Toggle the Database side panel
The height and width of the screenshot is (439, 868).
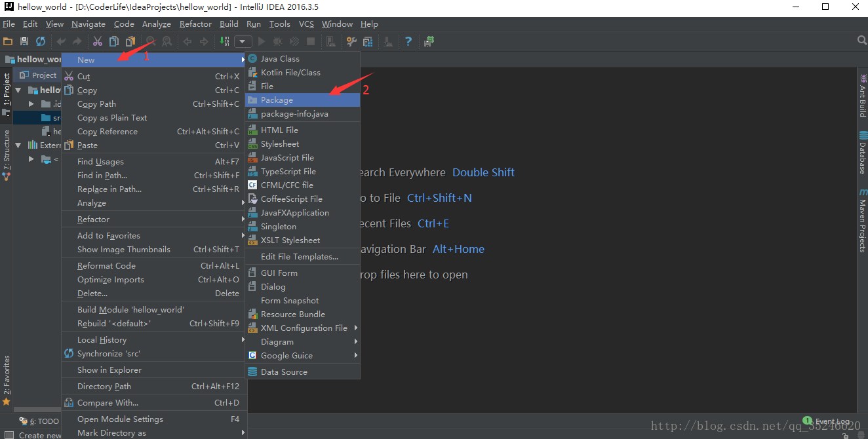coord(862,152)
